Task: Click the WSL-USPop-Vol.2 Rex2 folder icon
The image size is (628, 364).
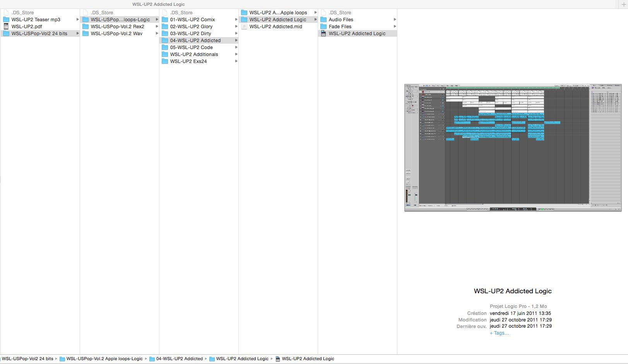Action: (86, 26)
